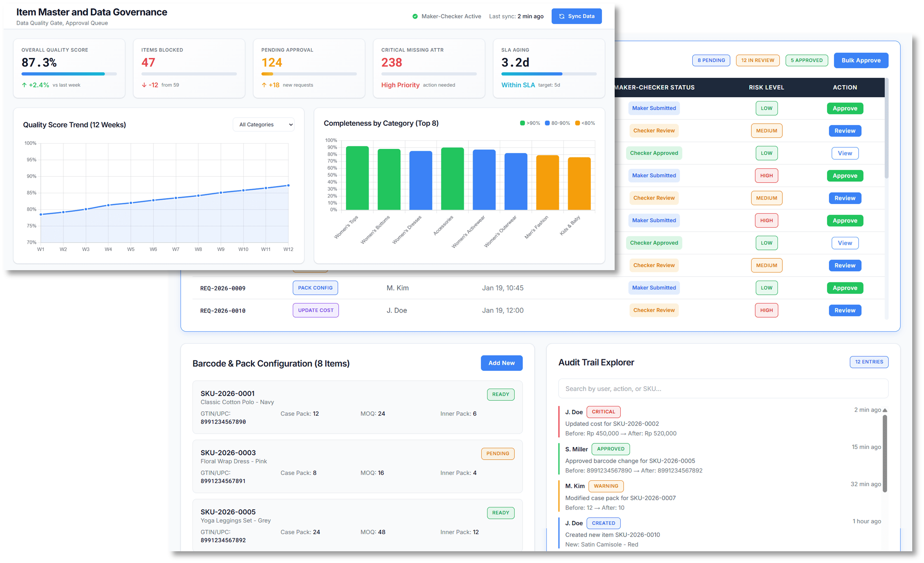Review request REQ-2026-0010
The image size is (924, 563).
(x=845, y=310)
